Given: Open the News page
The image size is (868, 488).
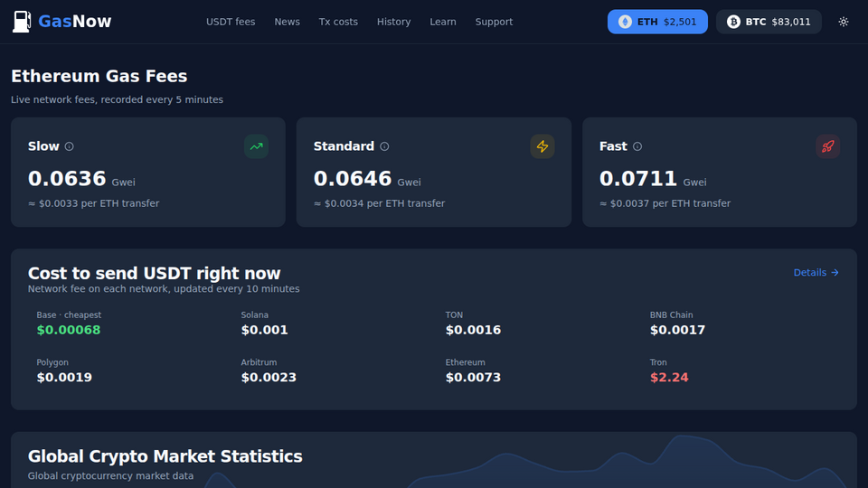Looking at the screenshot, I should (x=287, y=22).
